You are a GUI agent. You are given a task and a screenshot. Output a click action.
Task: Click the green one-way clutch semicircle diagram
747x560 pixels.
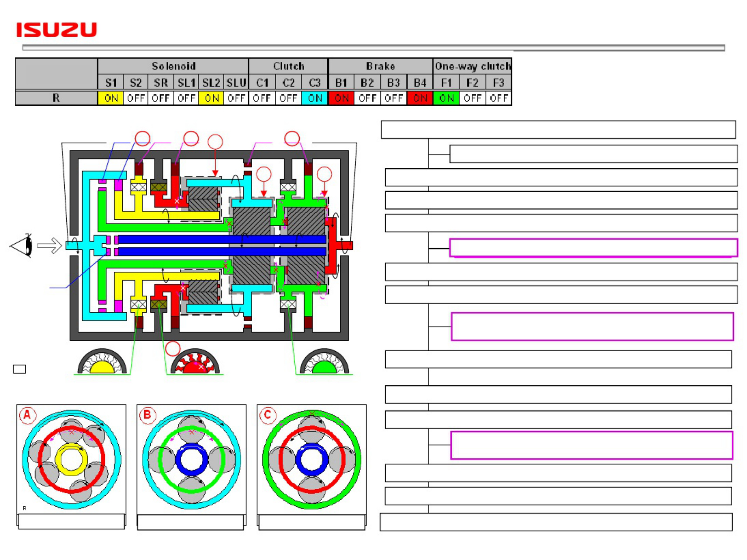click(x=324, y=361)
